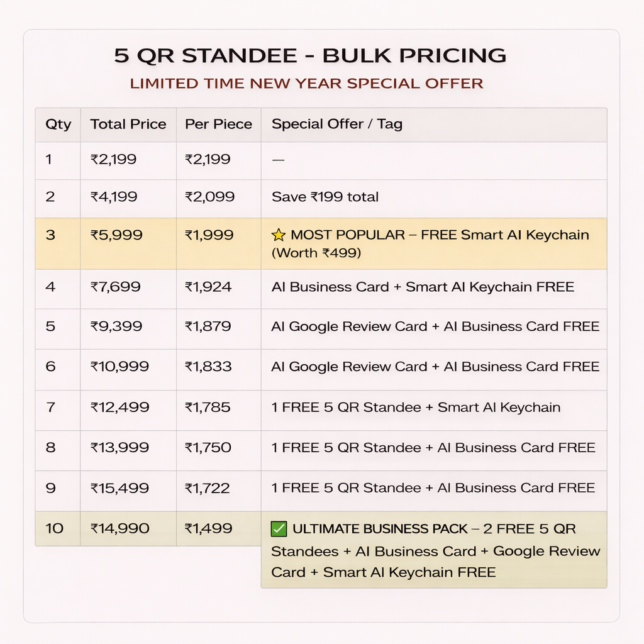Click the ₹10,999 total price cell
Image resolution: width=644 pixels, height=644 pixels.
click(119, 367)
